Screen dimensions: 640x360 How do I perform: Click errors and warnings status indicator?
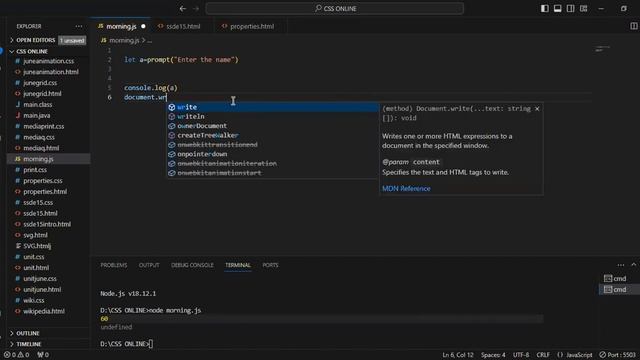point(16,355)
